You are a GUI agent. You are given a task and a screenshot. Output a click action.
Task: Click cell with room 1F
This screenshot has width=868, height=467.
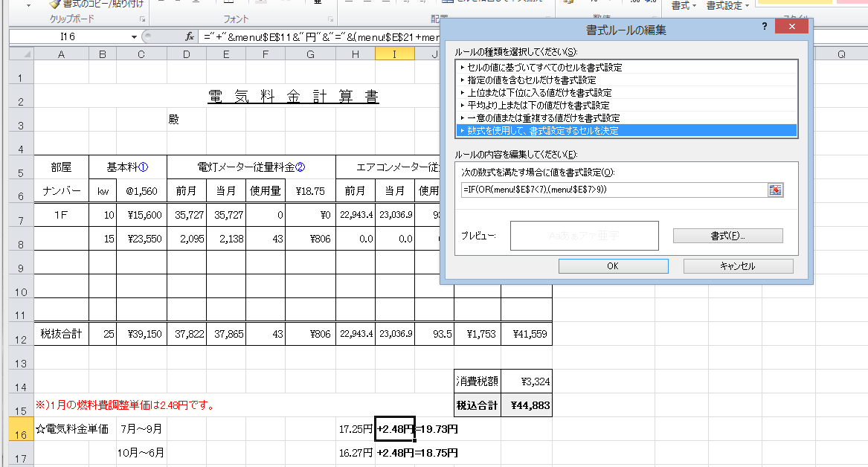[x=61, y=215]
